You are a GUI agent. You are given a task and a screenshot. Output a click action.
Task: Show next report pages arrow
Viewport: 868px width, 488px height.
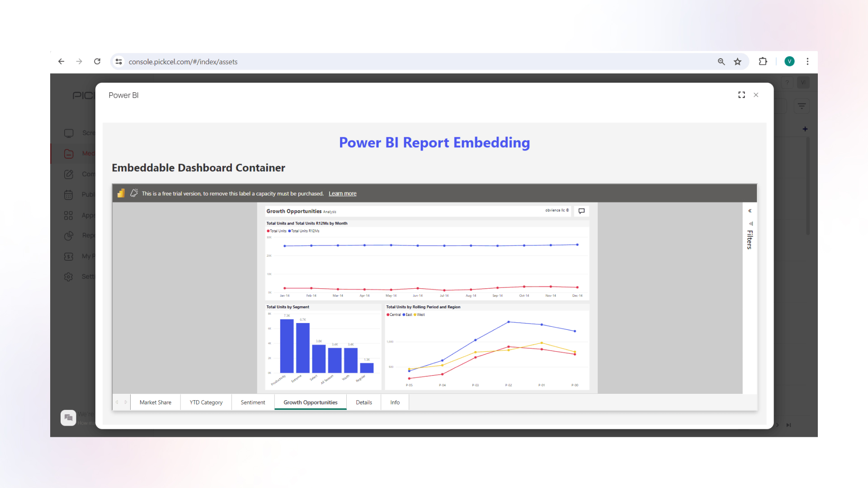pos(126,402)
